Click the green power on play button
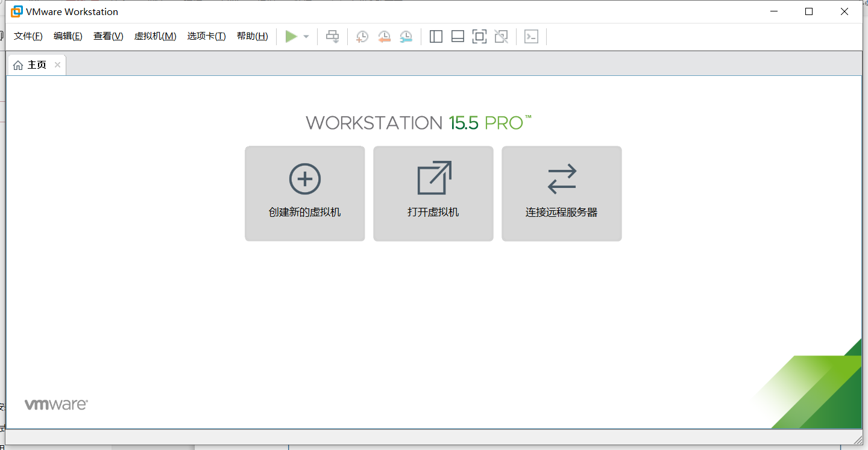This screenshot has width=868, height=450. coord(291,37)
